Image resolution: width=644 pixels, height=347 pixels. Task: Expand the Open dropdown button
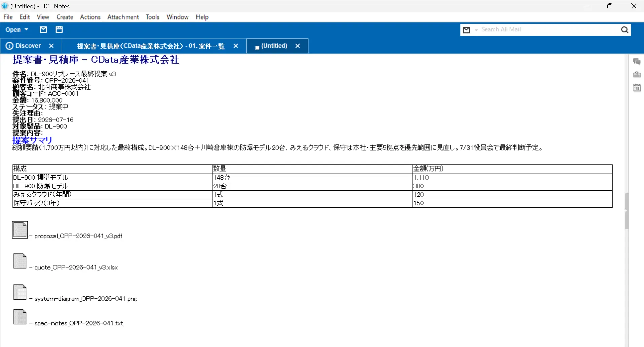17,30
